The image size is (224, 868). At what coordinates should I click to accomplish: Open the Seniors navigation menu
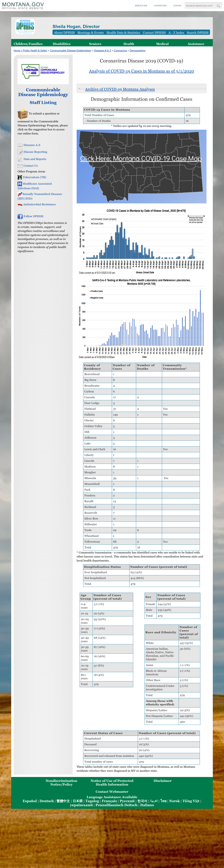tap(95, 44)
